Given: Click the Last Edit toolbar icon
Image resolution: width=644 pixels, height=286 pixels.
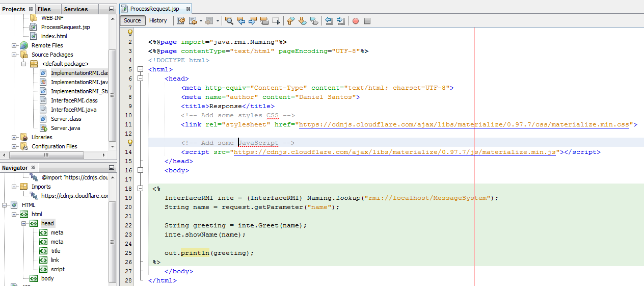Looking at the screenshot, I should (181, 21).
